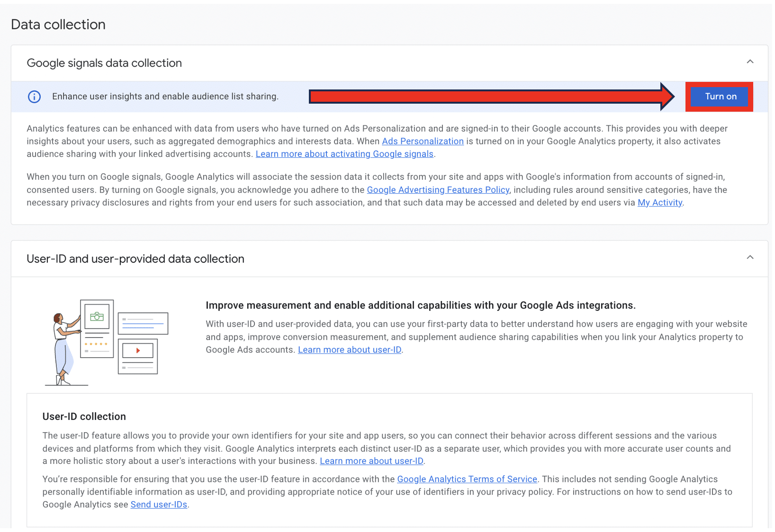
Task: Collapse the User-ID and user-provided data collection section
Action: coord(750,257)
